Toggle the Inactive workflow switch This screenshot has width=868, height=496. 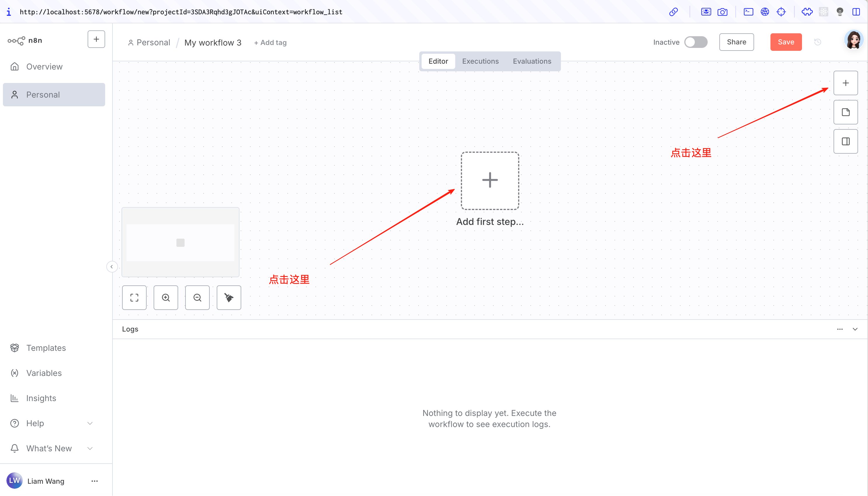[x=696, y=42]
